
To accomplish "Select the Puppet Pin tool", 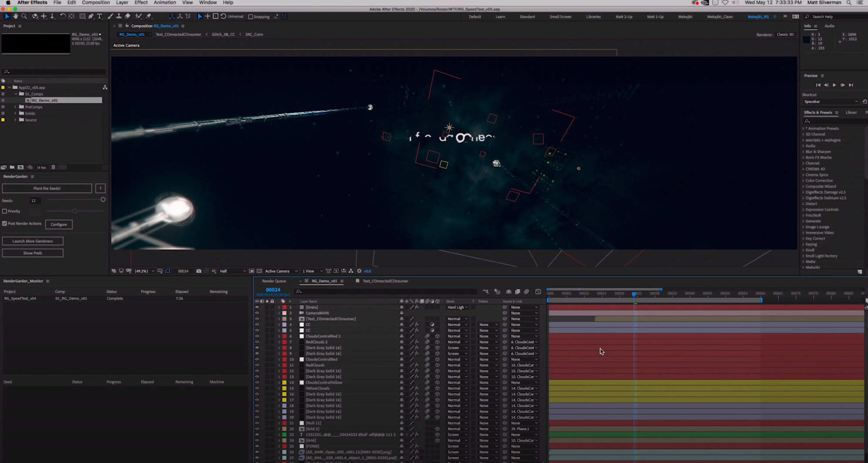I will coord(149,16).
